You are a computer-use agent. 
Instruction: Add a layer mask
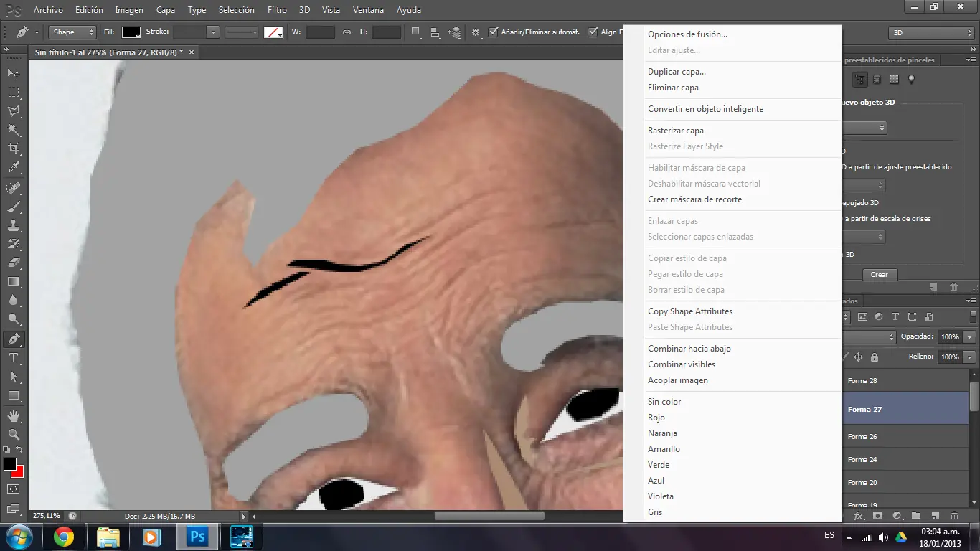point(877,516)
